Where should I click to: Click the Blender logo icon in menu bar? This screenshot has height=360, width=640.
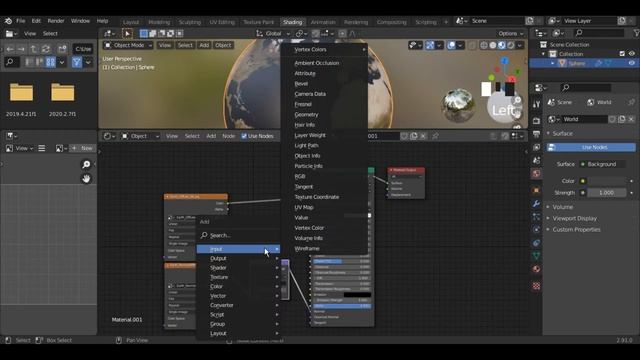[8, 21]
